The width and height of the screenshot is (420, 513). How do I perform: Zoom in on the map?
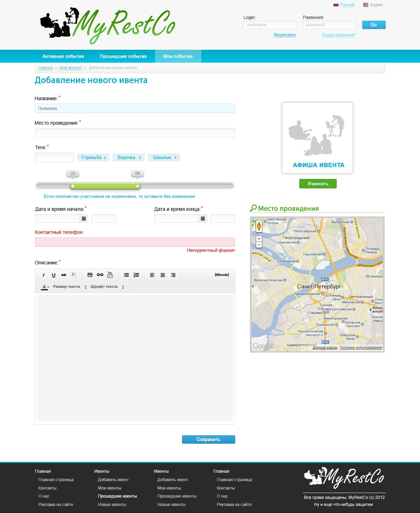259,239
